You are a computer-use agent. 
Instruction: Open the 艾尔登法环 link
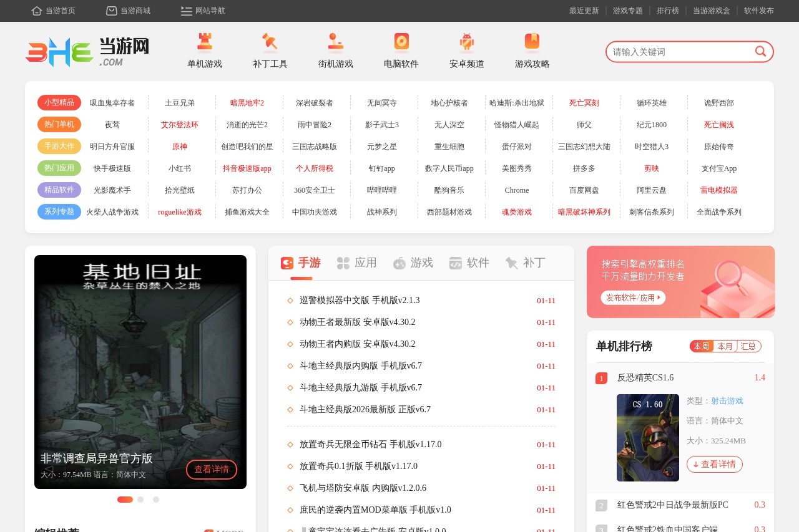(x=180, y=125)
